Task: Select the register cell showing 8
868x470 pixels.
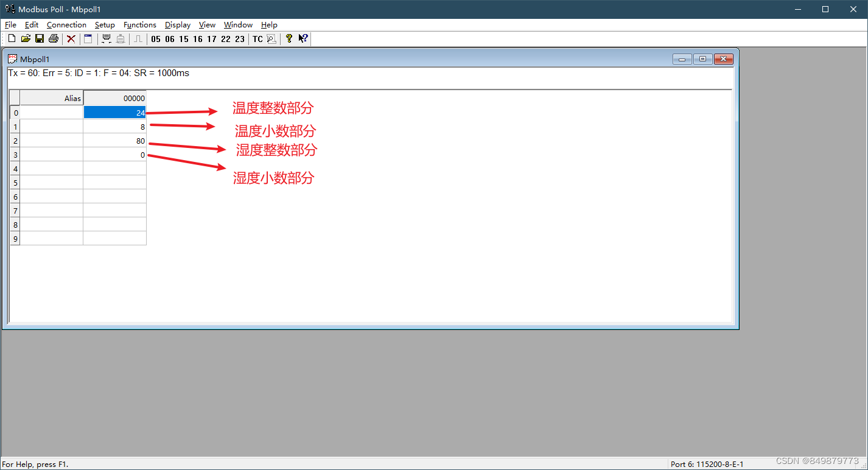Action: (x=114, y=127)
